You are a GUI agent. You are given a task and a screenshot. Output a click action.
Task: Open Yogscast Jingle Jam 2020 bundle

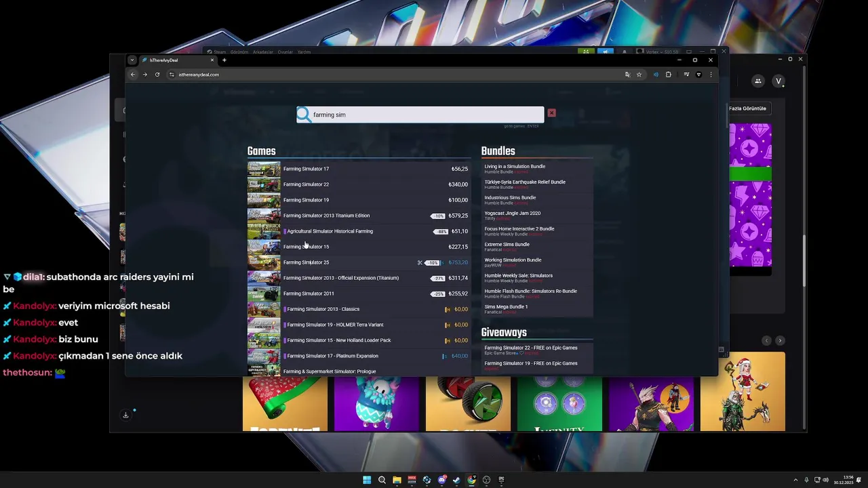(x=513, y=213)
